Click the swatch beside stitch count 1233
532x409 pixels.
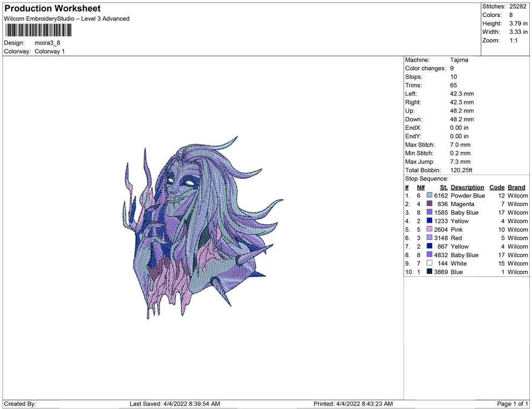[429, 221]
